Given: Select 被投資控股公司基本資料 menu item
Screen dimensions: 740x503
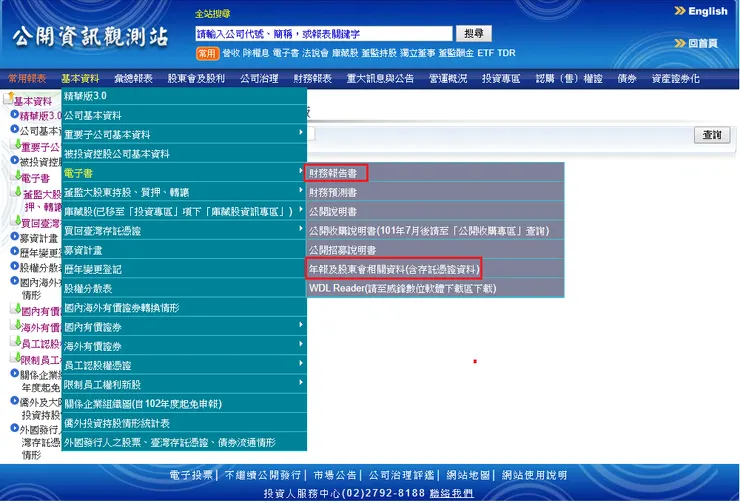Looking at the screenshot, I should tap(184, 154).
